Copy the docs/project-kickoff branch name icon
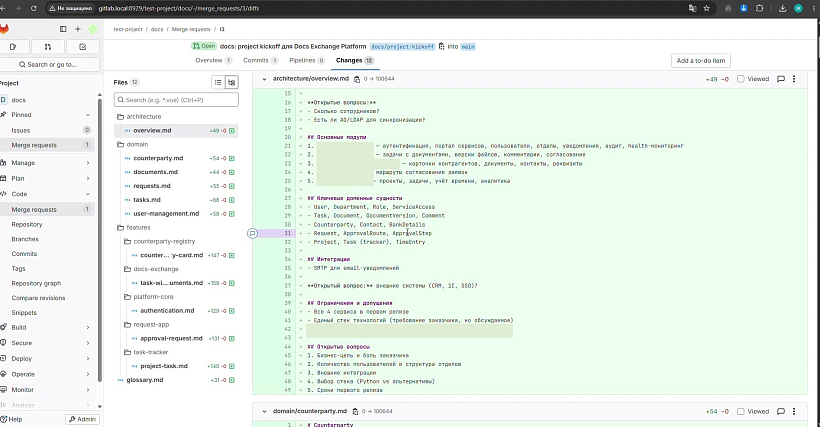Image resolution: width=820 pixels, height=427 pixels. point(441,47)
